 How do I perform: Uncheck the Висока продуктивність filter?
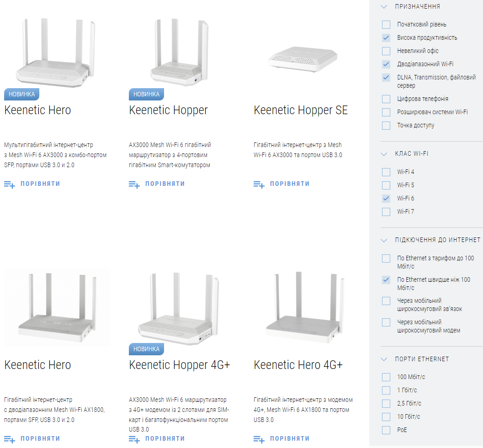pyautogui.click(x=386, y=38)
